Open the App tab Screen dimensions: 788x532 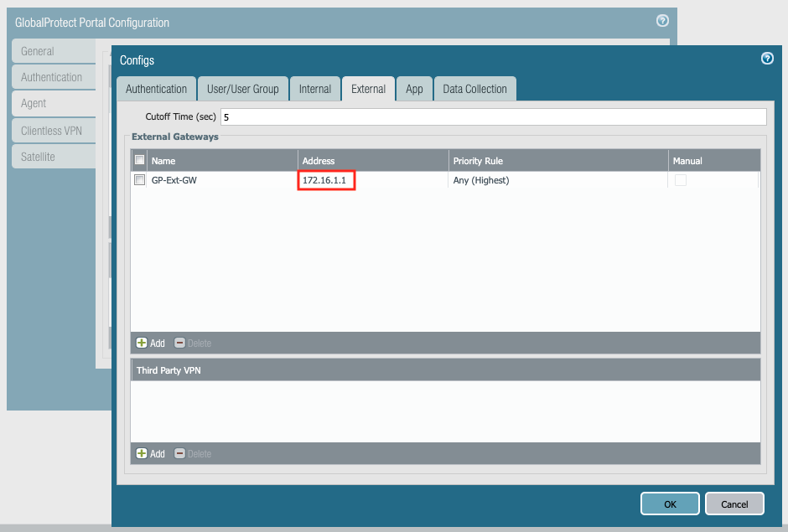click(414, 89)
